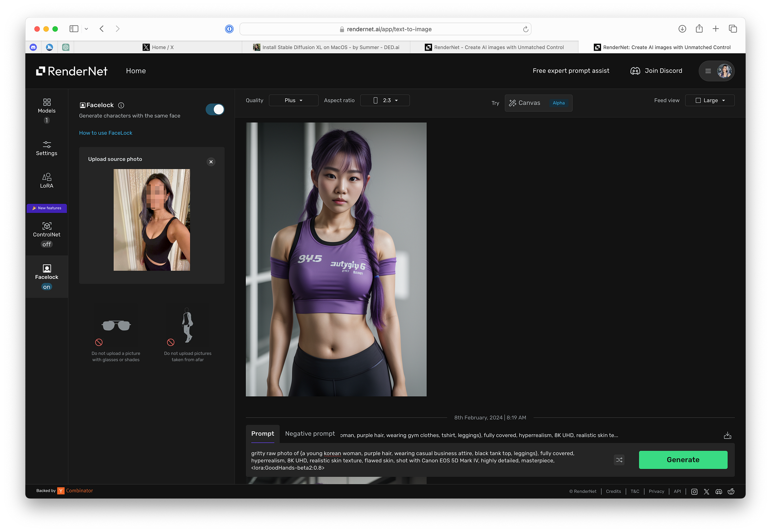
Task: Switch to the Negative prompt tab
Action: point(310,433)
